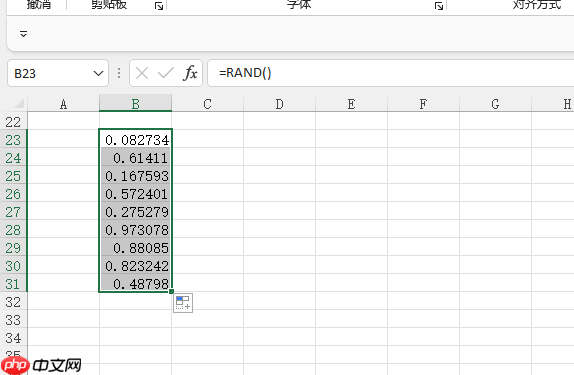Click cell containing 0.275279

coord(135,212)
